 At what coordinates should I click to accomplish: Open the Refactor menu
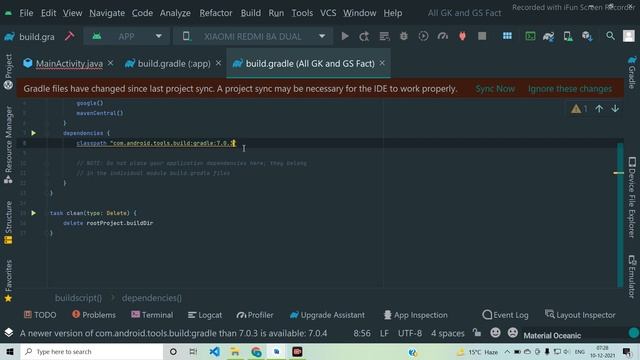216,13
